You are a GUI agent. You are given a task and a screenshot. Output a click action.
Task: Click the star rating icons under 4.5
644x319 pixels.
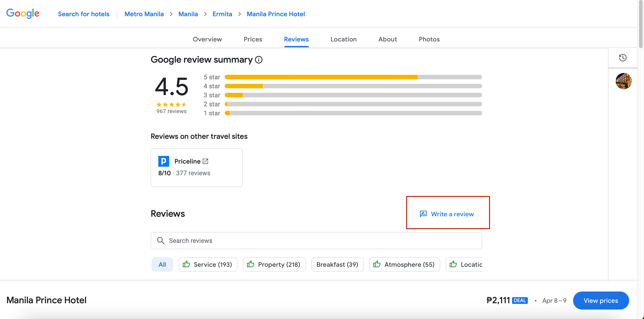tap(172, 104)
